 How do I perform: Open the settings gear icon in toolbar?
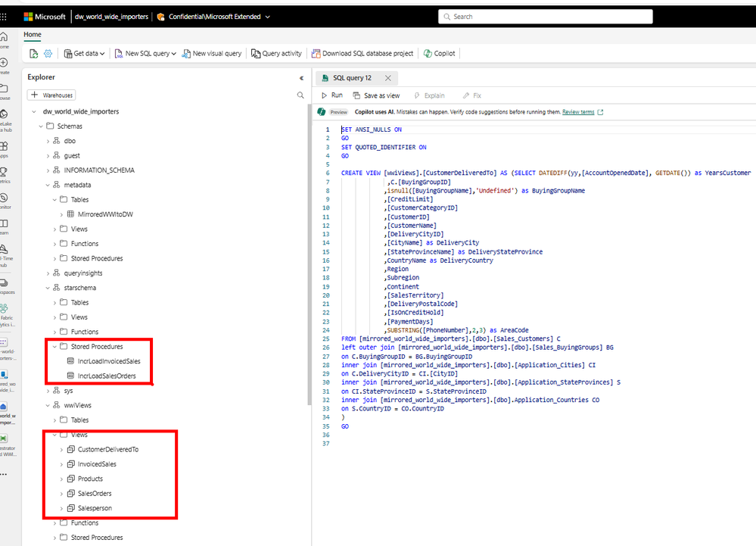coord(48,54)
